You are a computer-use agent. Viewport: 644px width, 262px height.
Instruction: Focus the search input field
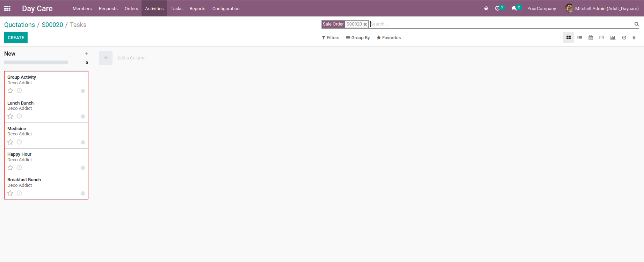coord(501,24)
